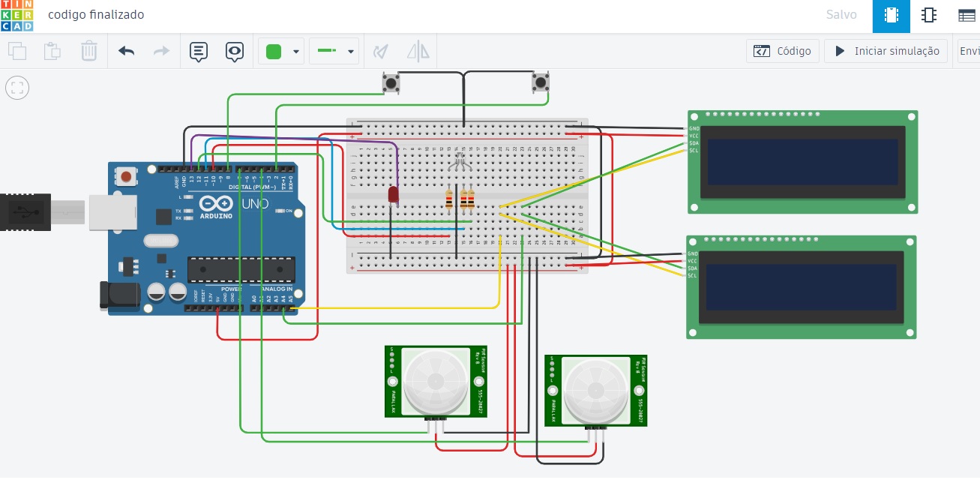
Task: Click the zoom-to-fit icon on the canvas
Action: pos(17,87)
